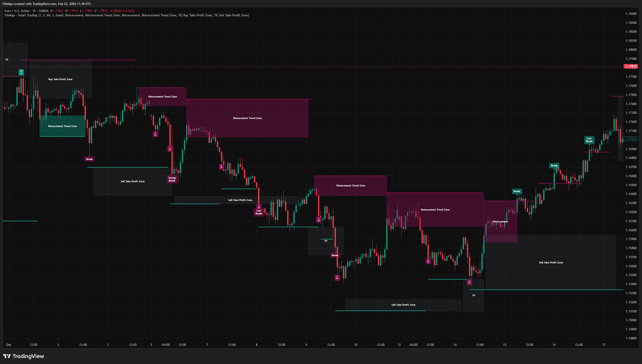Select the 'Strong Break' signal badge
Screen dimensions: 642x364
pyautogui.click(x=172, y=179)
